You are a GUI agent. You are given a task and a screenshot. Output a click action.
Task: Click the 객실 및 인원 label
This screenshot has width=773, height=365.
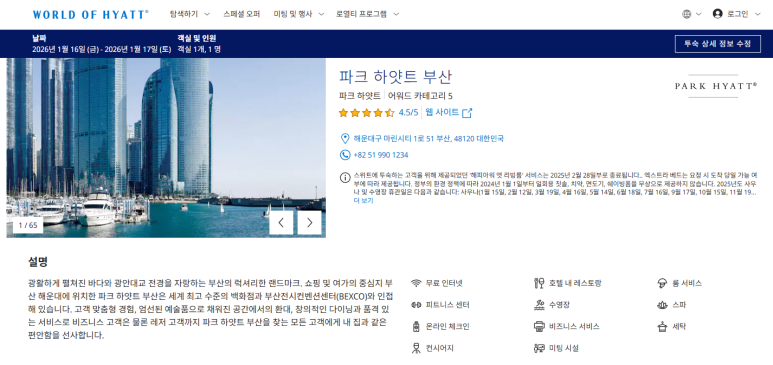[197, 38]
